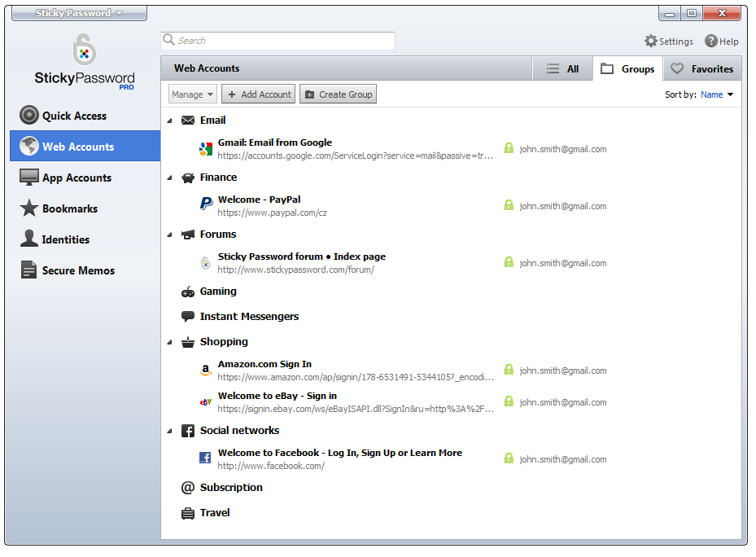Screen dimensions: 756x557
Task: Click the eBay account icon
Action: (206, 401)
